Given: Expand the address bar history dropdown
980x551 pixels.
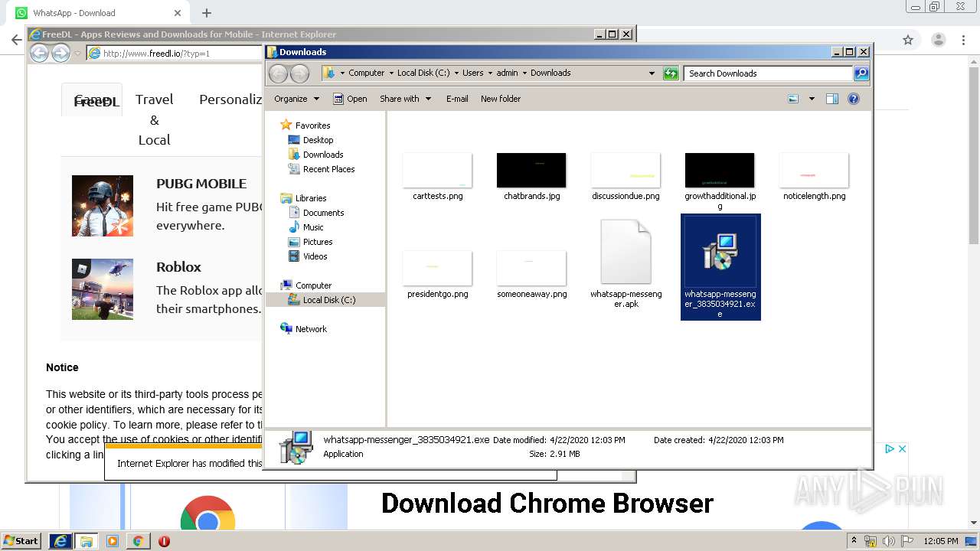Looking at the screenshot, I should point(652,73).
